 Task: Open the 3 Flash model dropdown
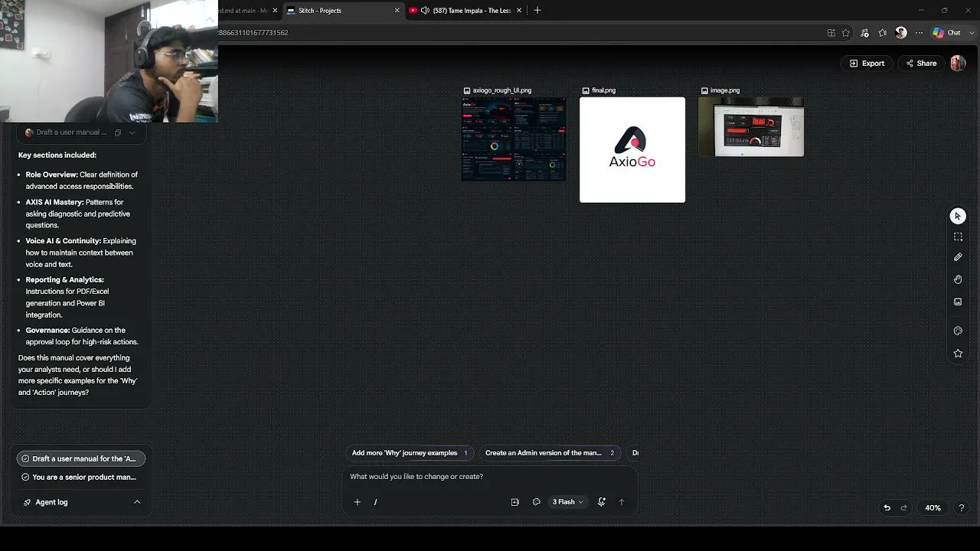[567, 502]
